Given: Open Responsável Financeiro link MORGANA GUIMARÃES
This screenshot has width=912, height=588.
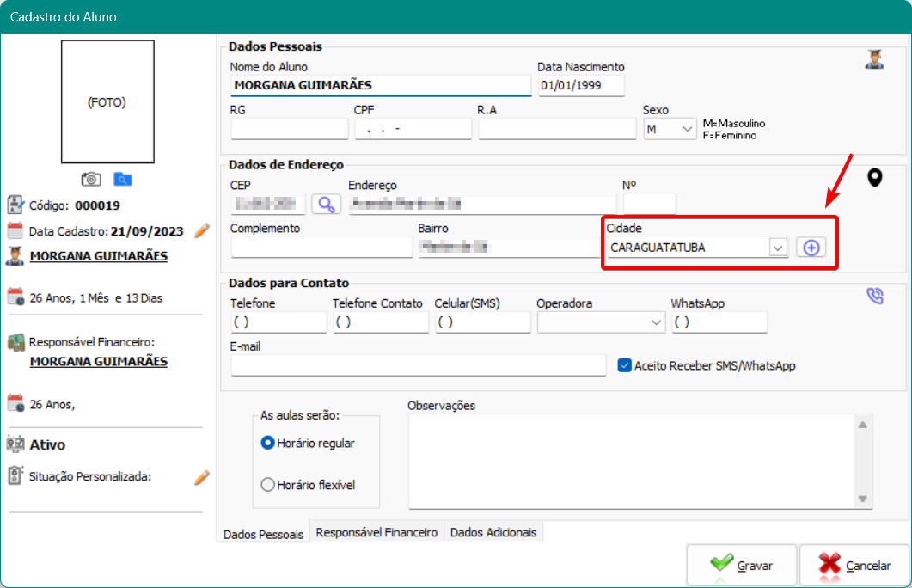Looking at the screenshot, I should [99, 361].
